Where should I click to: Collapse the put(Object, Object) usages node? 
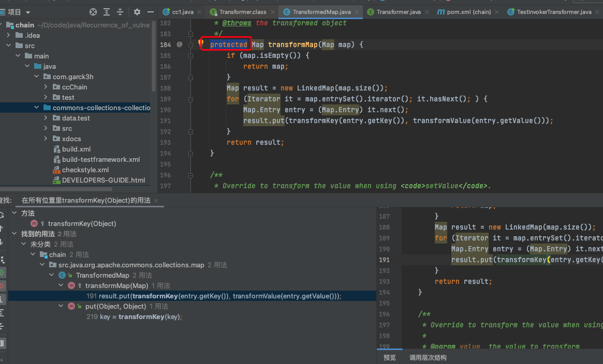[61, 306]
